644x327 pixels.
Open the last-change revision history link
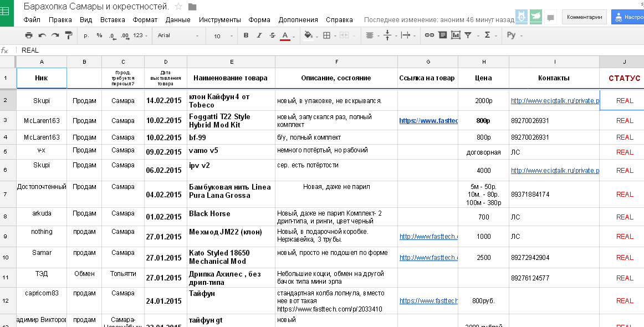coord(438,20)
